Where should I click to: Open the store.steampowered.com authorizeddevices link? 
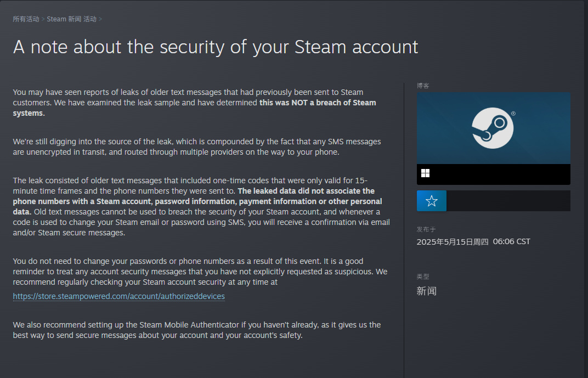point(119,296)
